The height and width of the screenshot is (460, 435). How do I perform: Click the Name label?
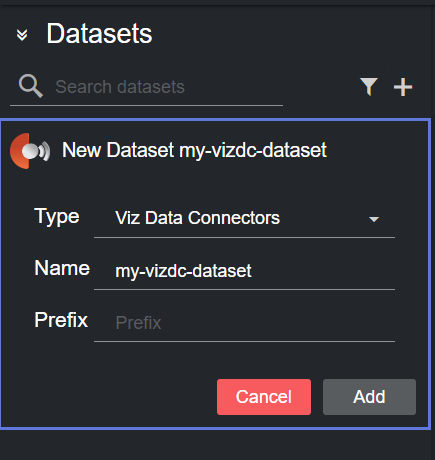point(62,268)
